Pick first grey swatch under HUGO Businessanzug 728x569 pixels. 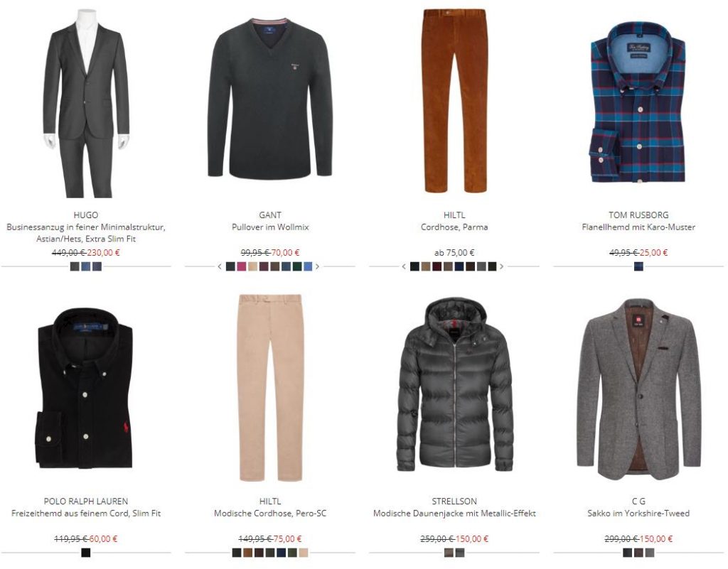click(75, 266)
